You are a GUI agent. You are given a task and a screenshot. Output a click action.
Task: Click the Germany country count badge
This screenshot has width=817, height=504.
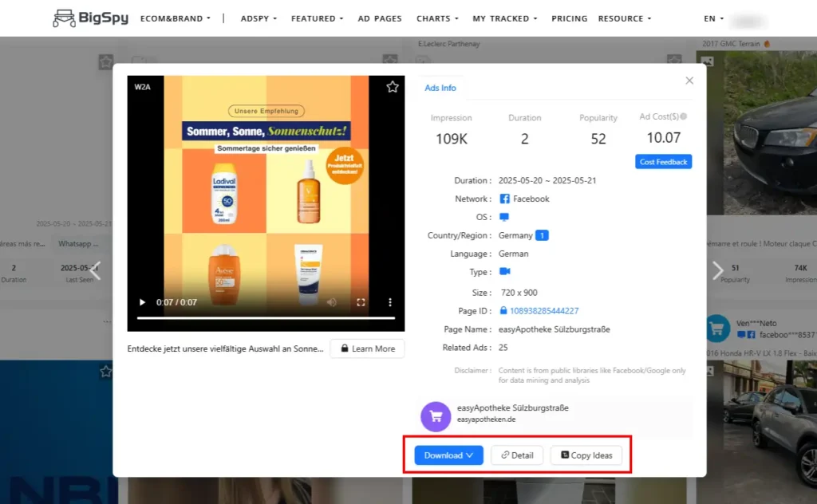pyautogui.click(x=542, y=235)
